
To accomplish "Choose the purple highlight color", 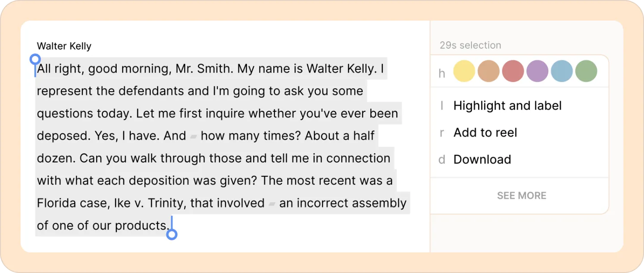I will point(537,71).
